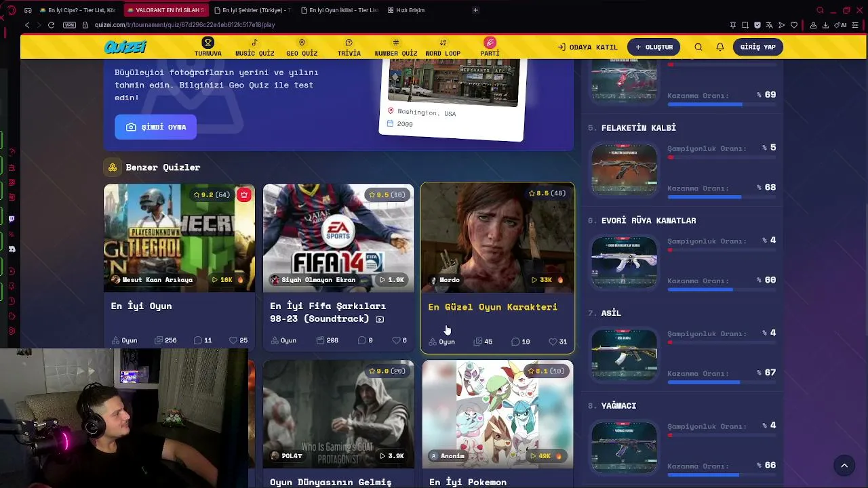Open the Opera GX menu logo
The image size is (868, 488).
click(x=11, y=10)
